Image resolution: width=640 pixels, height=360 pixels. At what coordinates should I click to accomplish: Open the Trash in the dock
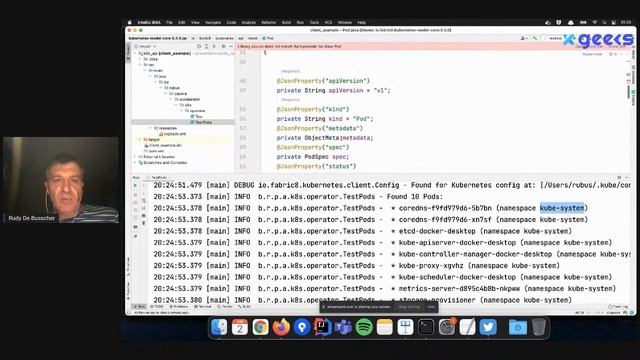[x=538, y=327]
